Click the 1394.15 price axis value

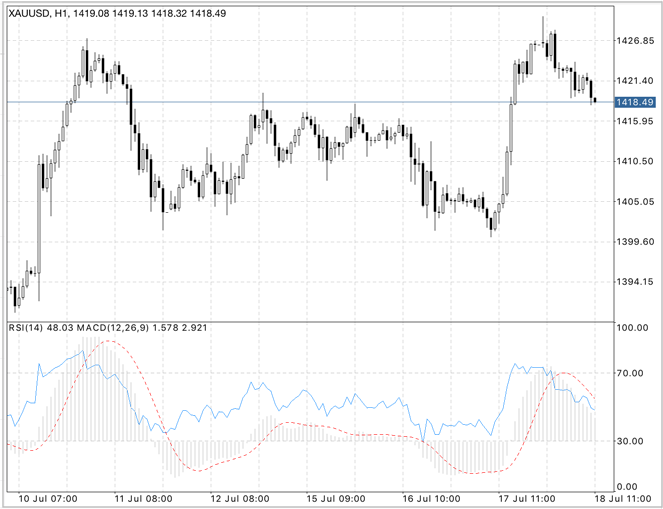(636, 282)
